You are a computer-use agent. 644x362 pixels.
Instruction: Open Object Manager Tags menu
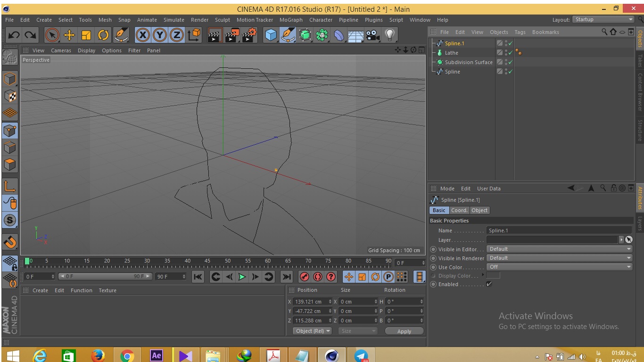tap(520, 32)
